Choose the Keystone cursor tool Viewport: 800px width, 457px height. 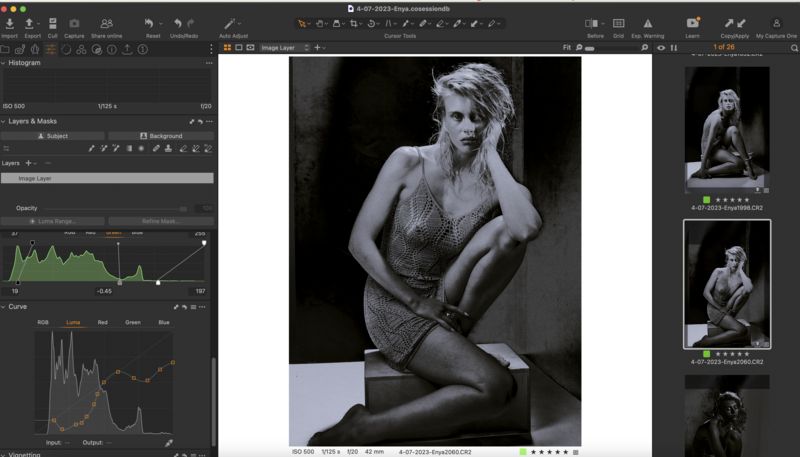(x=388, y=23)
